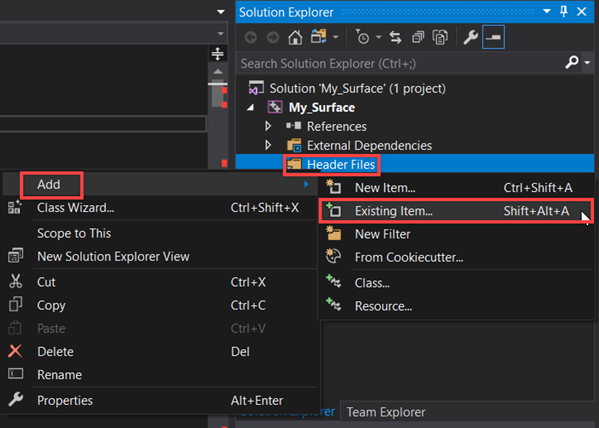Click the red X Delete icon
Screen dimensions: 599x428
tap(15, 351)
